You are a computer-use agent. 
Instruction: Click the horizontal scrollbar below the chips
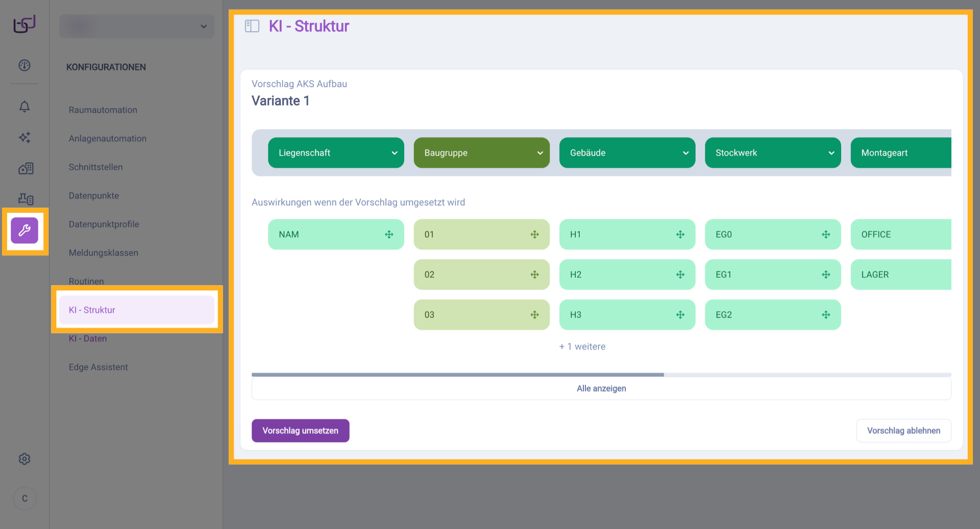point(457,375)
